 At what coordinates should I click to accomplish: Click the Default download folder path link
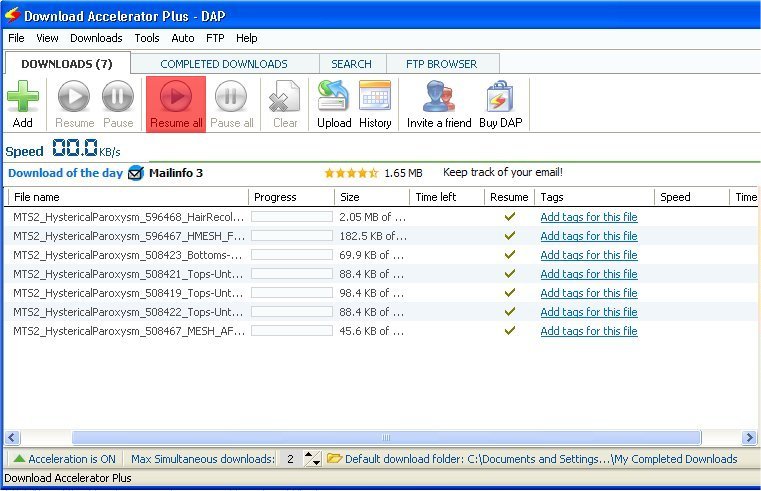click(541, 459)
